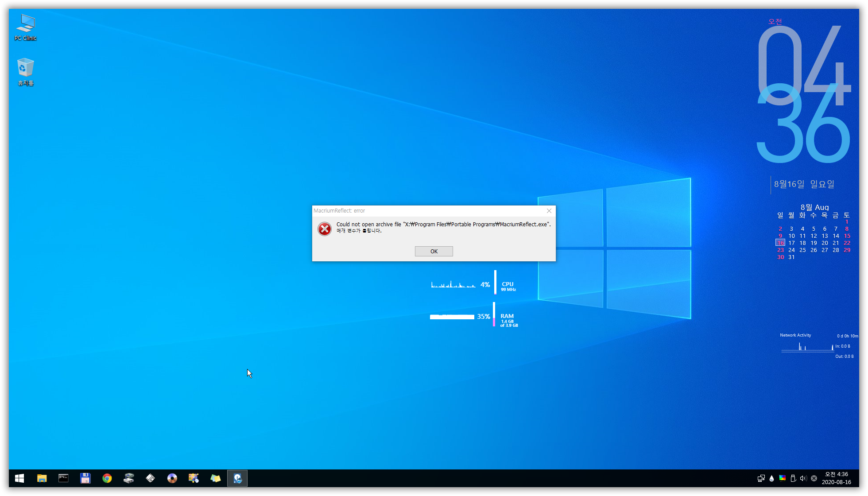This screenshot has width=868, height=496.
Task: Click the 8월16일 일요일 date text
Action: pos(804,184)
